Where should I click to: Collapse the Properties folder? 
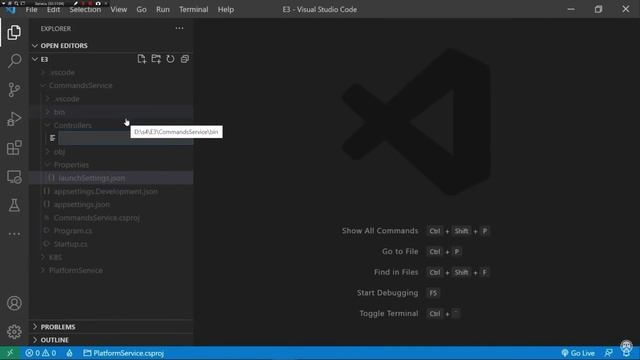point(111,165)
